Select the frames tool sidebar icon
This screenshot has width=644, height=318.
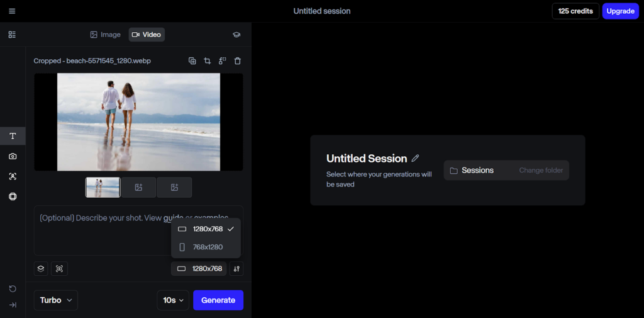pyautogui.click(x=13, y=196)
